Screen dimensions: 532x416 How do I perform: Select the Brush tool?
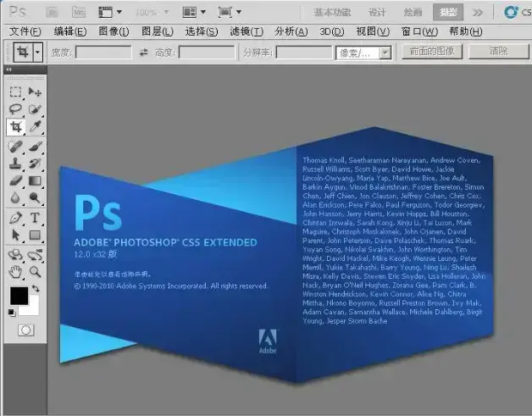click(35, 147)
